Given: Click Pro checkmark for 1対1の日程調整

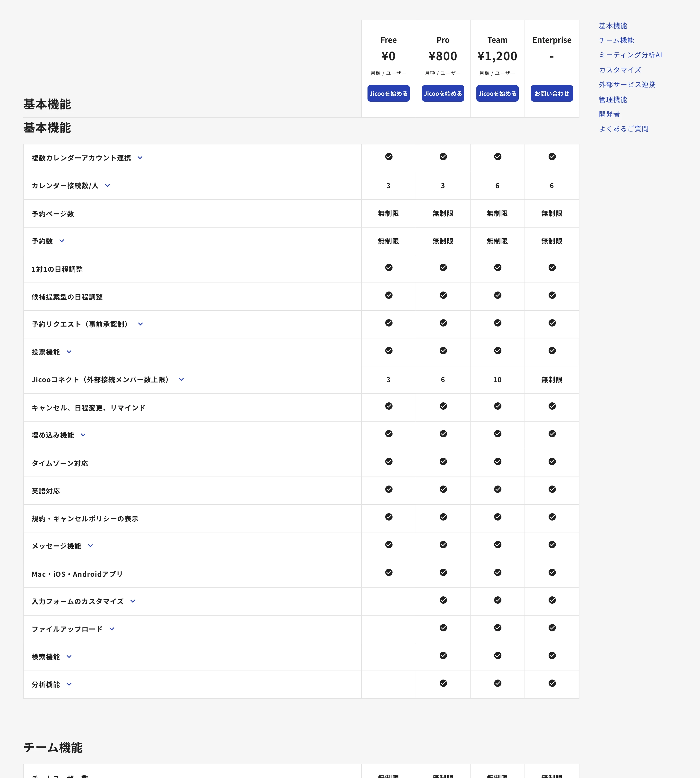Looking at the screenshot, I should point(443,267).
